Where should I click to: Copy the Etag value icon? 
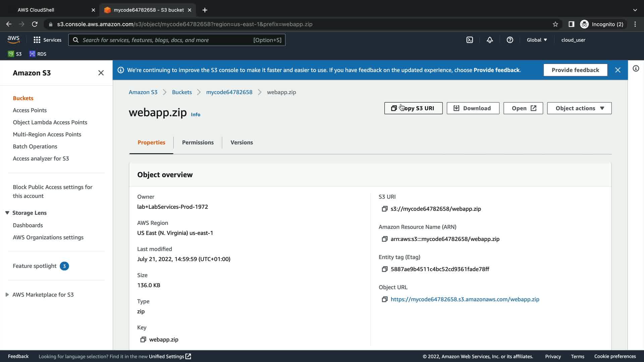385,269
